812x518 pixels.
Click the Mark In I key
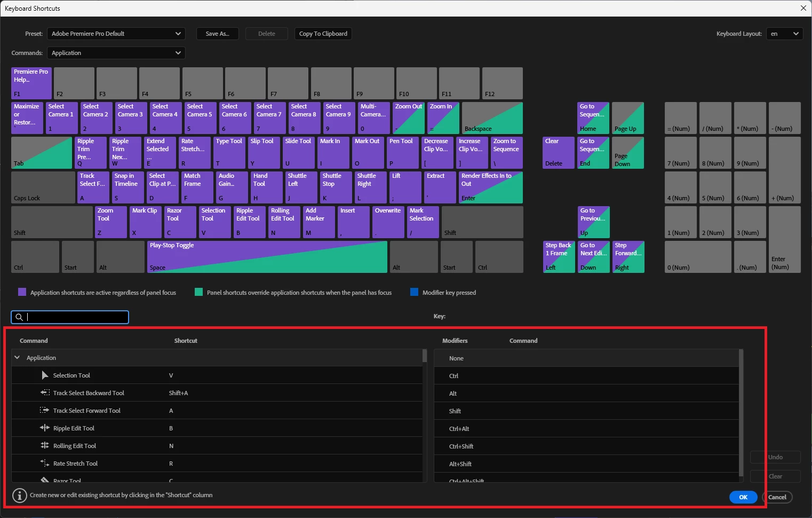[x=333, y=153]
